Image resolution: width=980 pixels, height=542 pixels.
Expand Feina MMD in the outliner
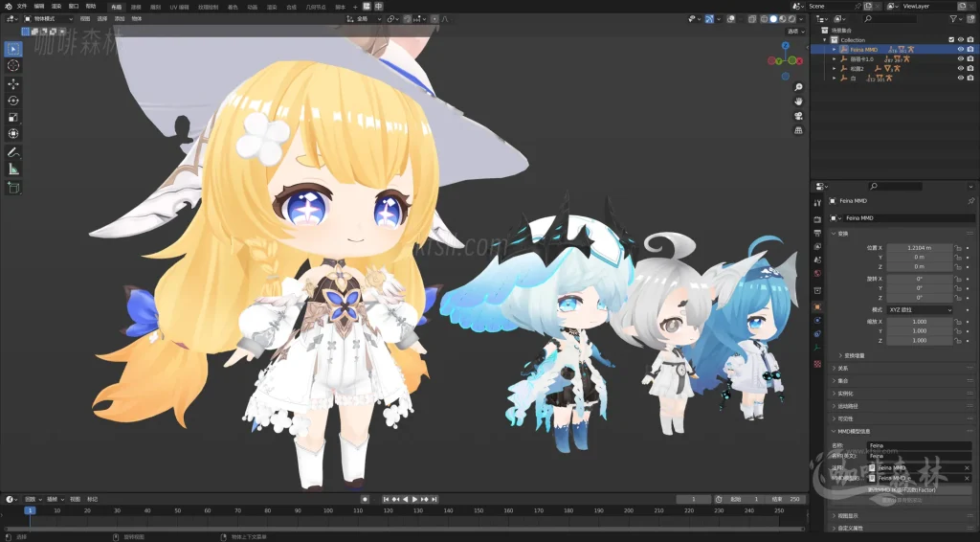(835, 50)
